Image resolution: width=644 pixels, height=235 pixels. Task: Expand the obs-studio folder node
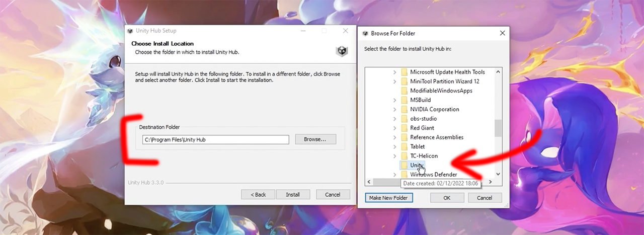point(395,119)
